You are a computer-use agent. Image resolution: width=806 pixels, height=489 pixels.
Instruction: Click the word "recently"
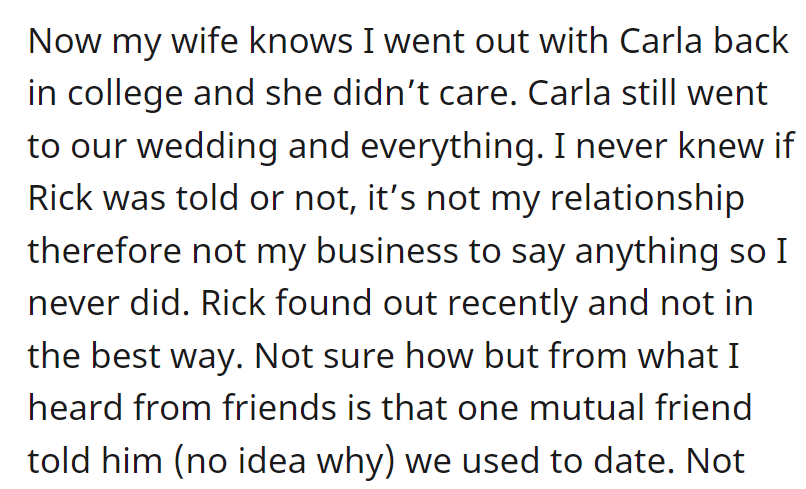pos(512,304)
